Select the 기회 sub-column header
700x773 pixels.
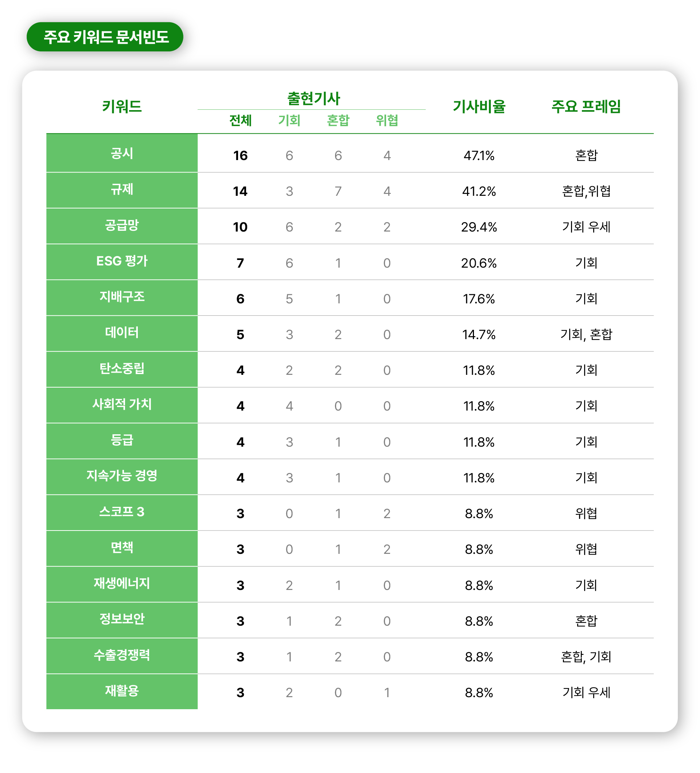pos(289,120)
